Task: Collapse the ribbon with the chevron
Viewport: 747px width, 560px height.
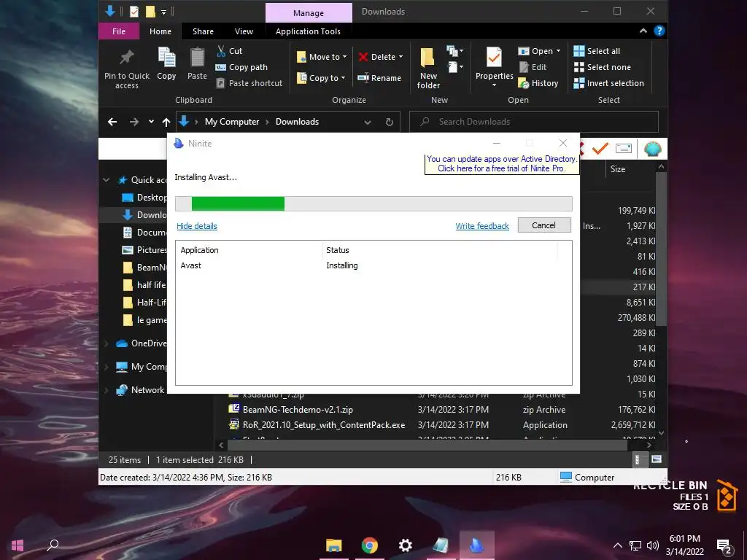Action: click(x=643, y=31)
